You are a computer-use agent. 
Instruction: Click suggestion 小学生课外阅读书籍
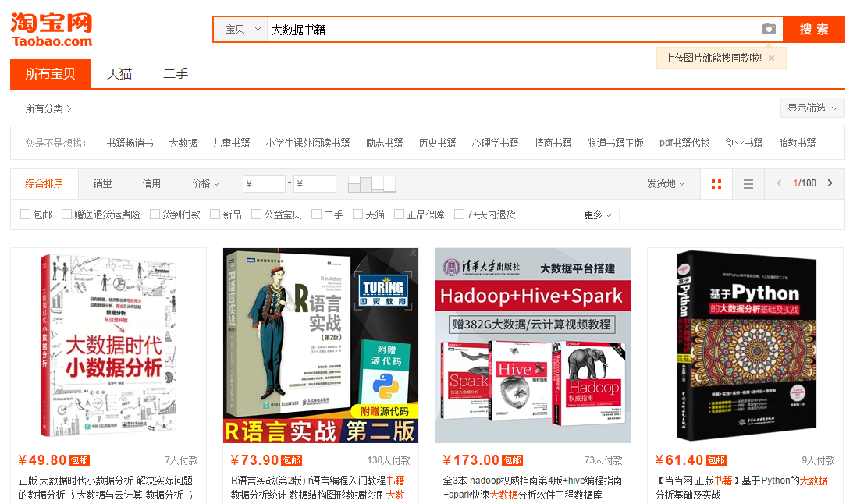pyautogui.click(x=307, y=143)
